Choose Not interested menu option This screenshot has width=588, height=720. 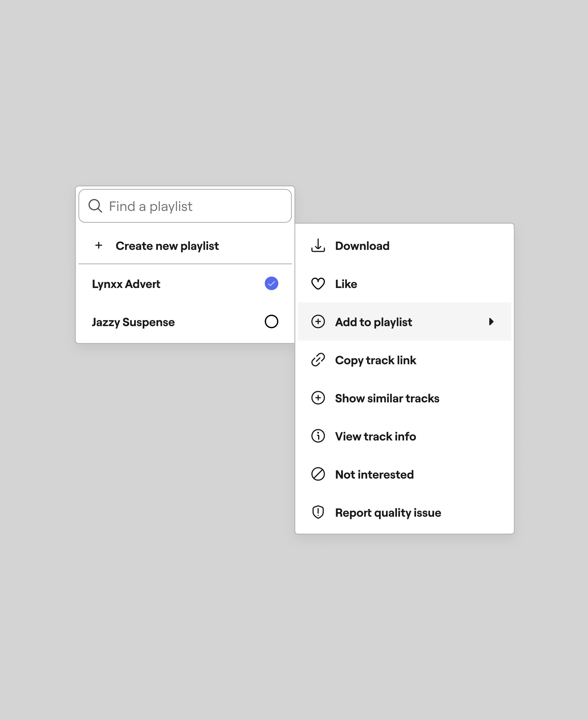374,474
